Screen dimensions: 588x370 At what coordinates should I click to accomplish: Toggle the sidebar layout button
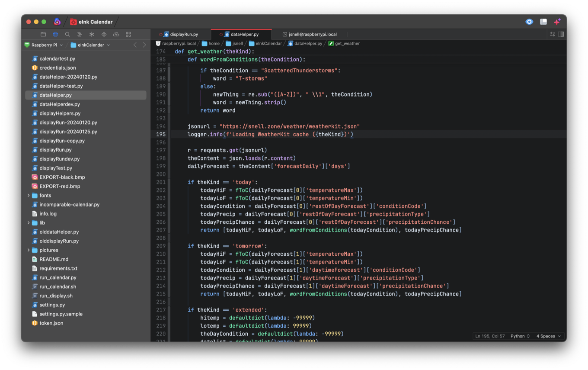click(x=543, y=22)
